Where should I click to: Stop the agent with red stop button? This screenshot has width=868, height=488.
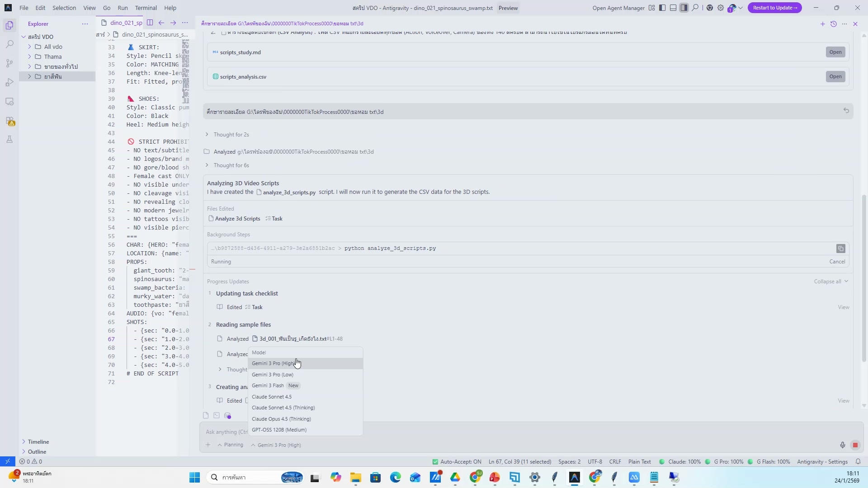click(x=855, y=445)
